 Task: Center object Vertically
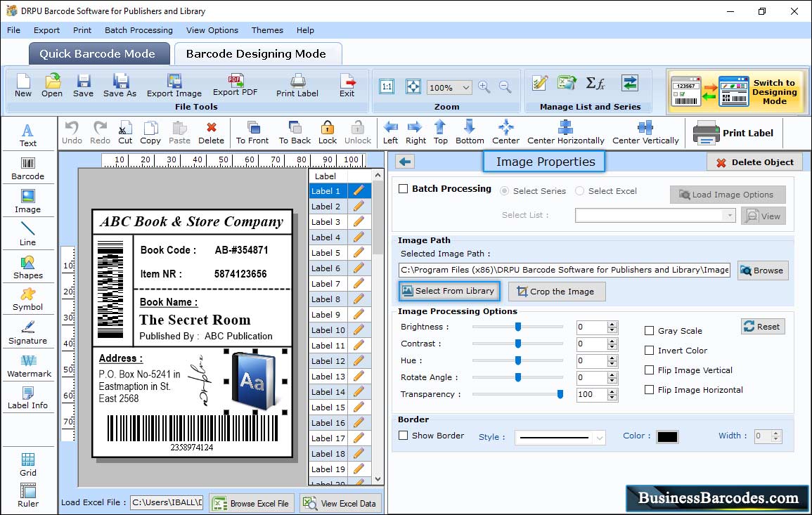pos(645,133)
